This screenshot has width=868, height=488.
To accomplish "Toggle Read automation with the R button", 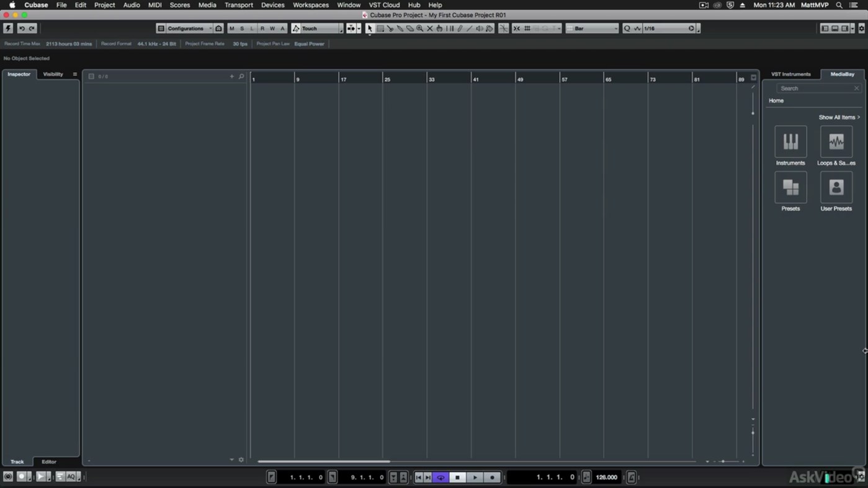I will point(262,28).
